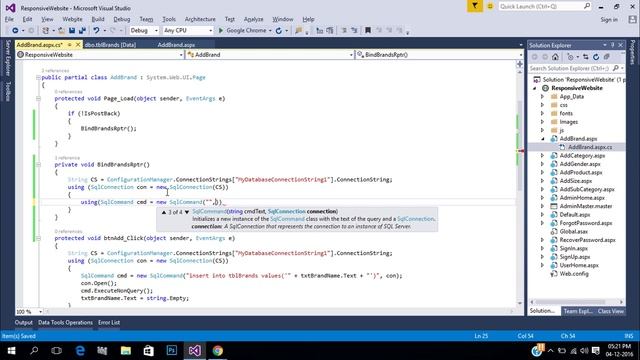Screen dimensions: 640x360
Task: Click the Open File toolbar icon
Action: [x=61, y=31]
